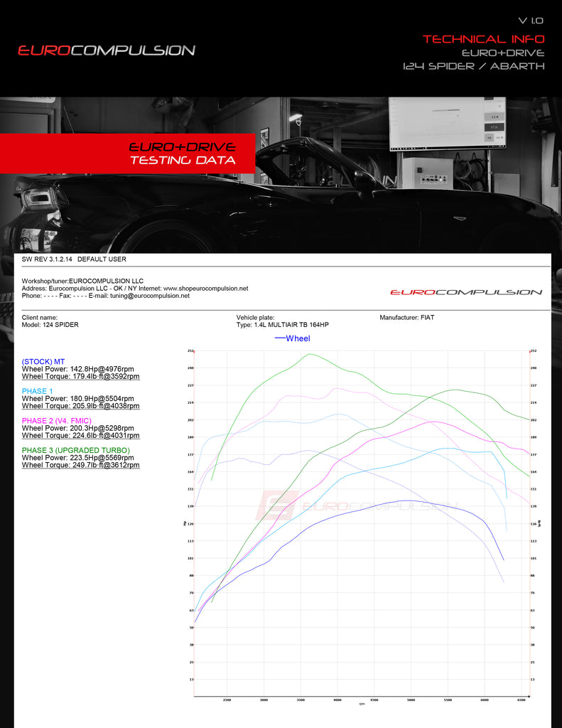562x728 pixels.
Task: Click the blue Wheel legend line marker
Action: pyautogui.click(x=279, y=338)
